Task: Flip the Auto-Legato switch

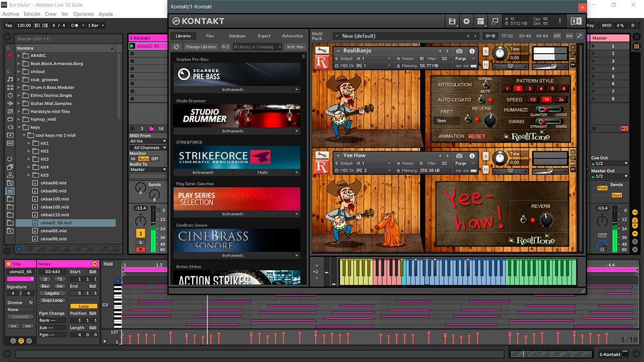Action: pyautogui.click(x=481, y=100)
